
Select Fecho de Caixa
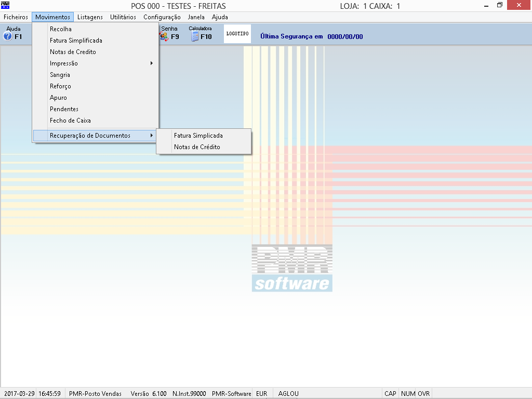point(70,121)
